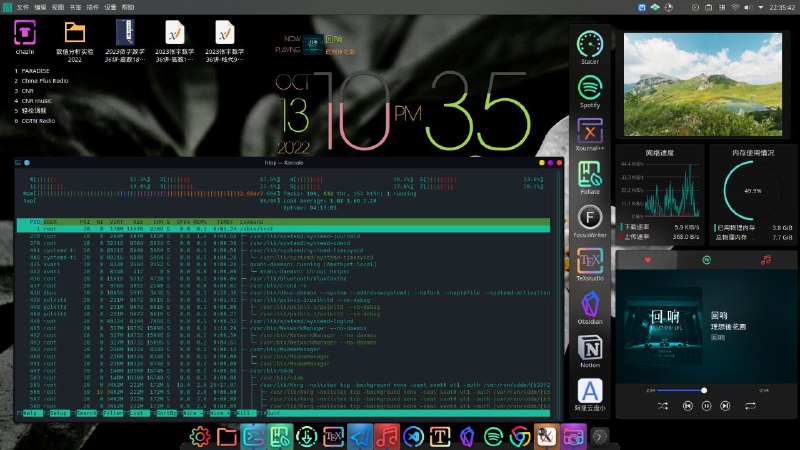Screen dimensions: 800x450
Task: Open the file manager folder in the dock
Action: [227, 437]
